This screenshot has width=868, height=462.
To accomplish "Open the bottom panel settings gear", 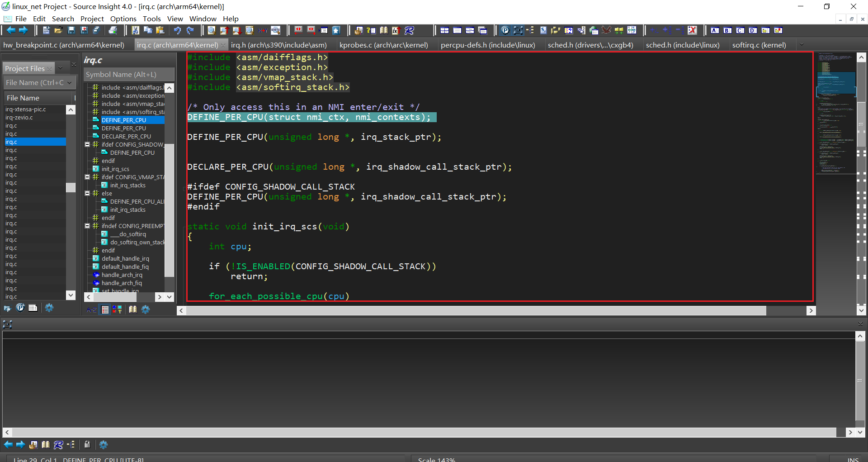I will (x=104, y=444).
